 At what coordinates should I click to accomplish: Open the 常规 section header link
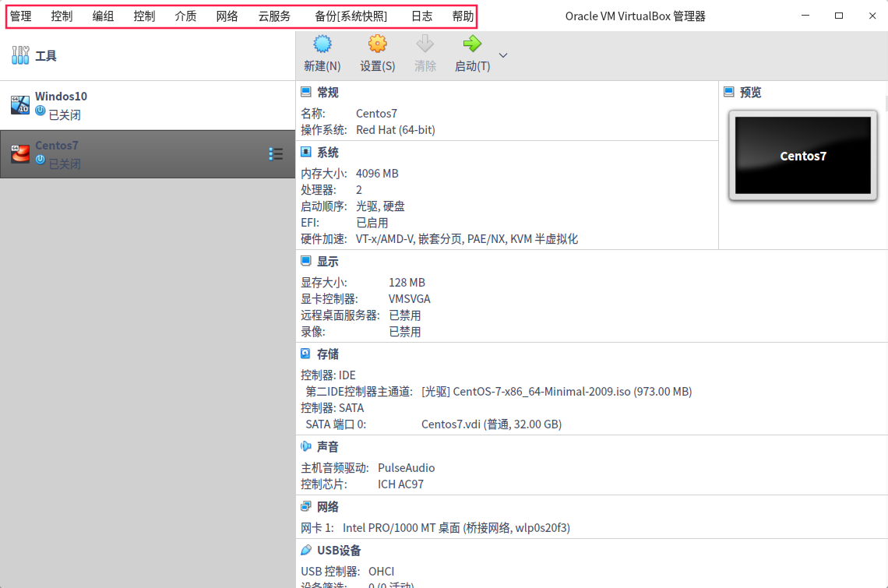coord(328,93)
